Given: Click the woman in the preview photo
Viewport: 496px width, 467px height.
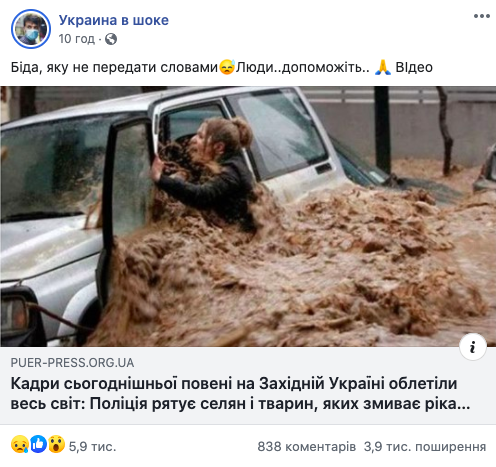Looking at the screenshot, I should [205, 170].
